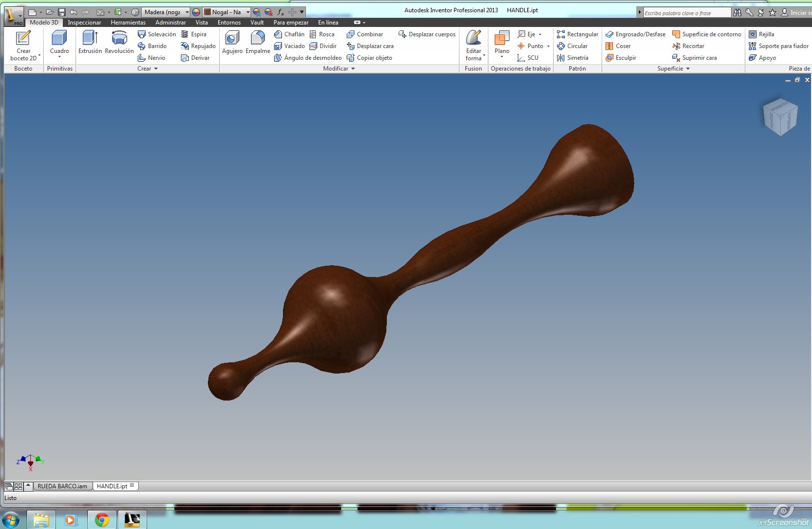Open the Eje axis dropdown arrow
The height and width of the screenshot is (529, 812).
[540, 34]
